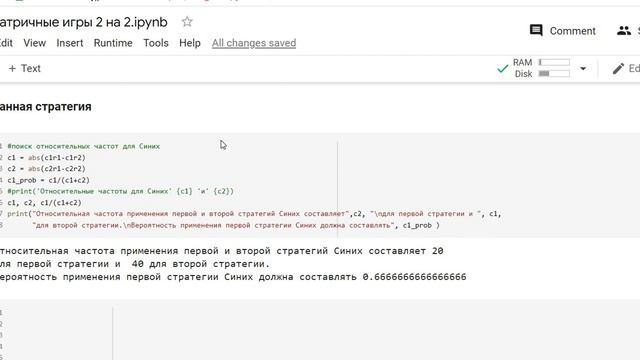This screenshot has height=360, width=640.
Task: Click the output value 0.6666666666666666
Action: (x=414, y=277)
